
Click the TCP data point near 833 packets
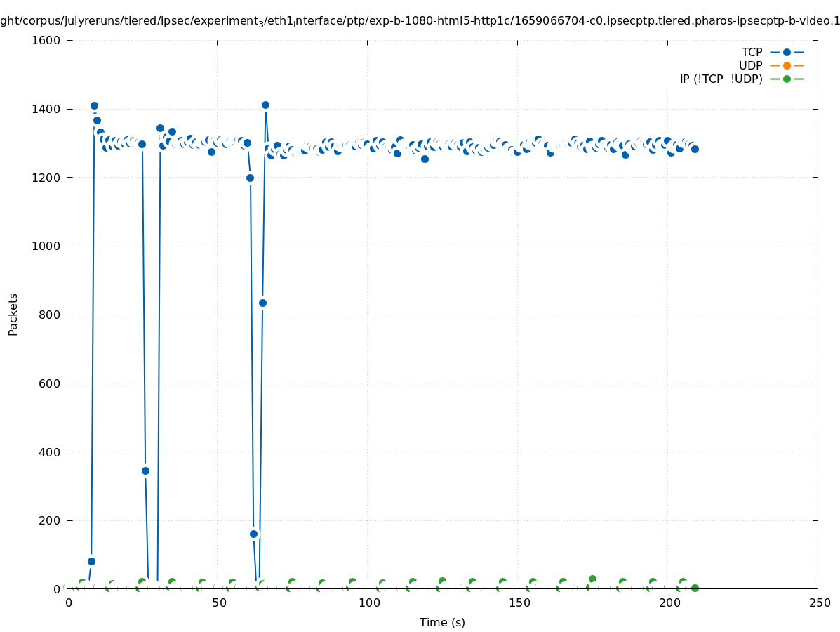262,303
